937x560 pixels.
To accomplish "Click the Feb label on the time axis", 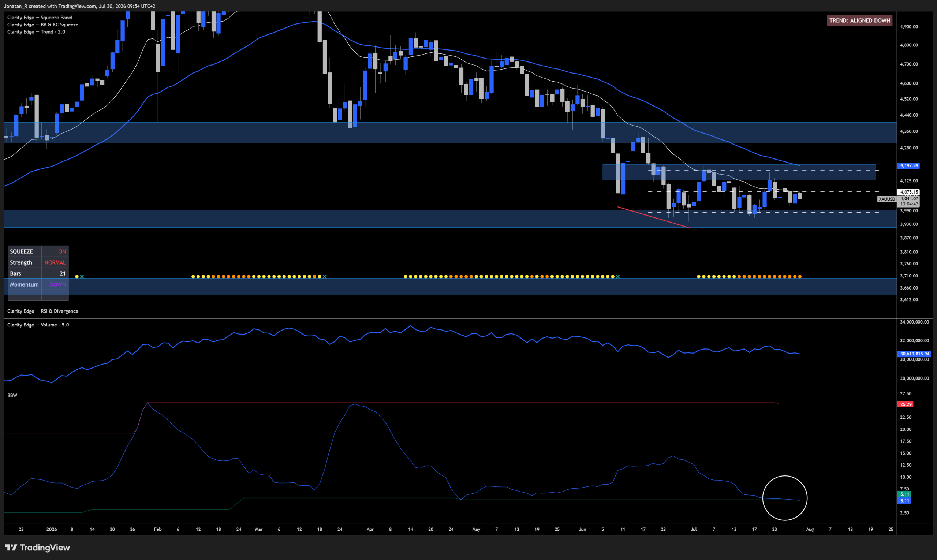I will coord(158,529).
